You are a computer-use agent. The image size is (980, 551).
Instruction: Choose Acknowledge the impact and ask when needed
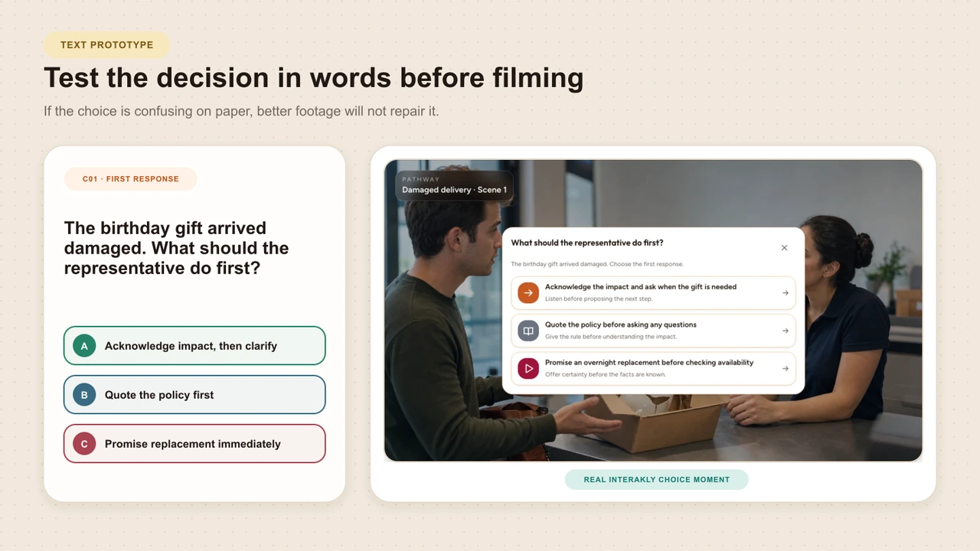[653, 293]
